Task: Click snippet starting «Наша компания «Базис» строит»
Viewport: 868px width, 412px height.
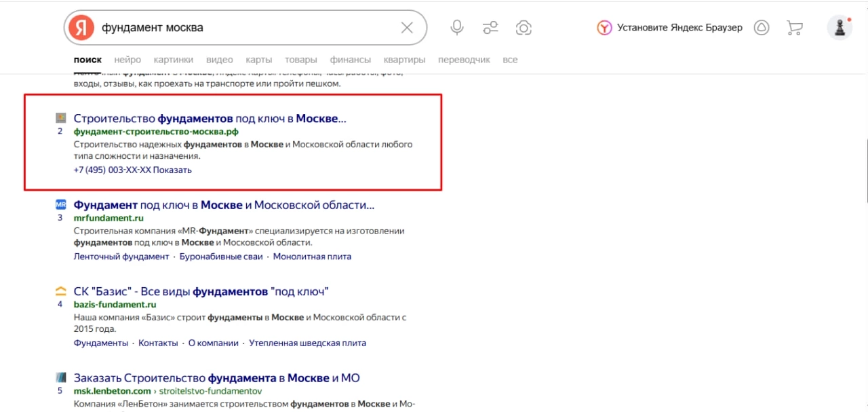Action: [239, 322]
